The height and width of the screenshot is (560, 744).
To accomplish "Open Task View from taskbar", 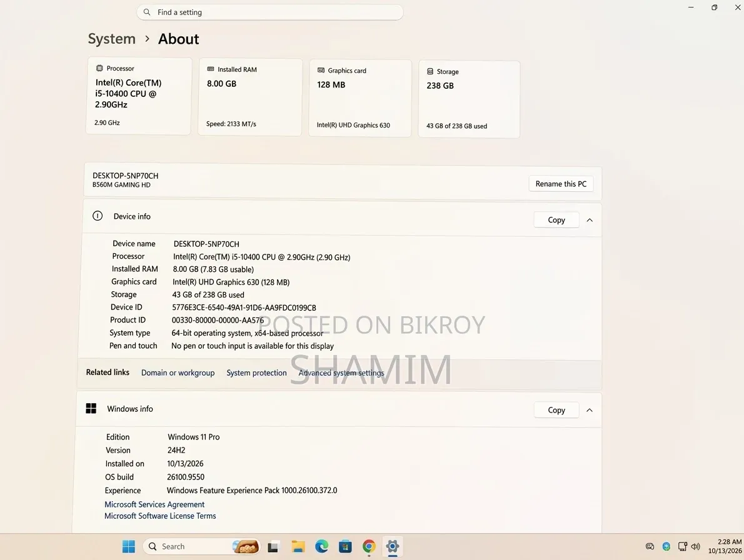I will click(273, 547).
